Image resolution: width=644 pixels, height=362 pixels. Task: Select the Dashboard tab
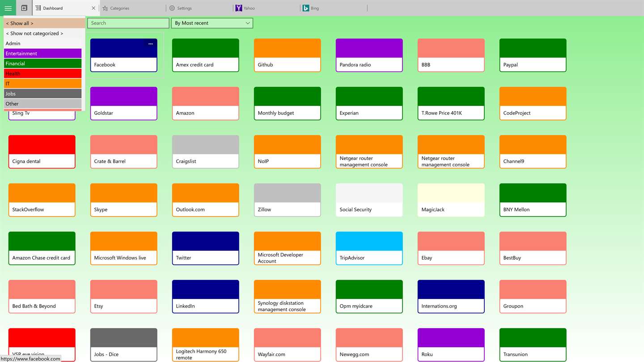66,8
